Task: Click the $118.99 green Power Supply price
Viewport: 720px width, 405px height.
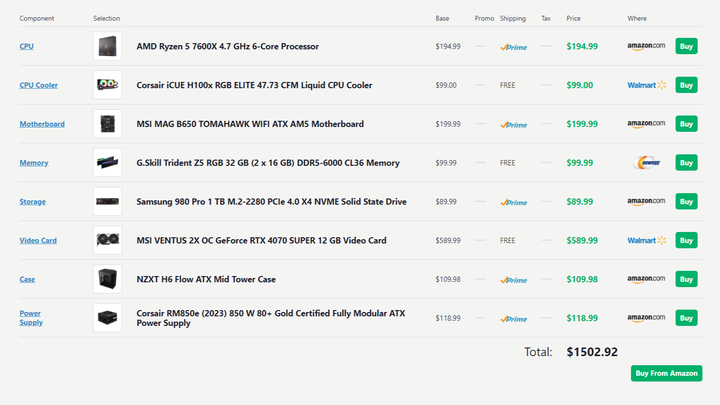Action: click(582, 318)
